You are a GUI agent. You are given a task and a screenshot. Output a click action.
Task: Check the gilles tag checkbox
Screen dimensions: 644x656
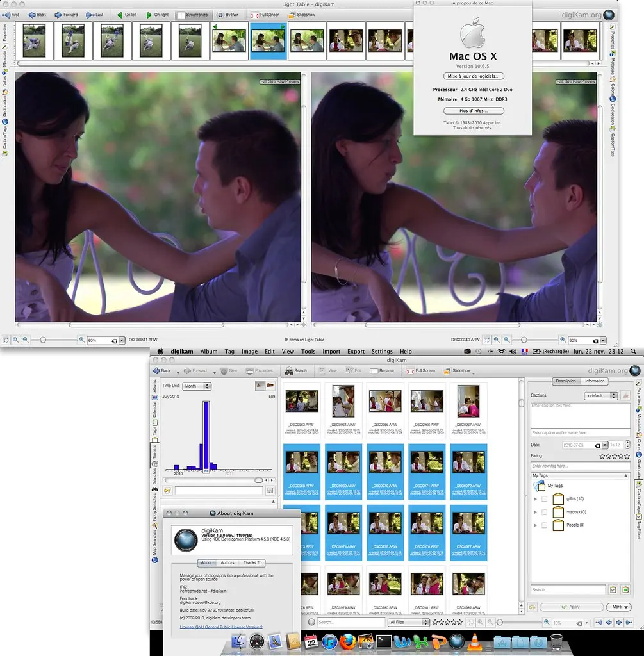[544, 498]
